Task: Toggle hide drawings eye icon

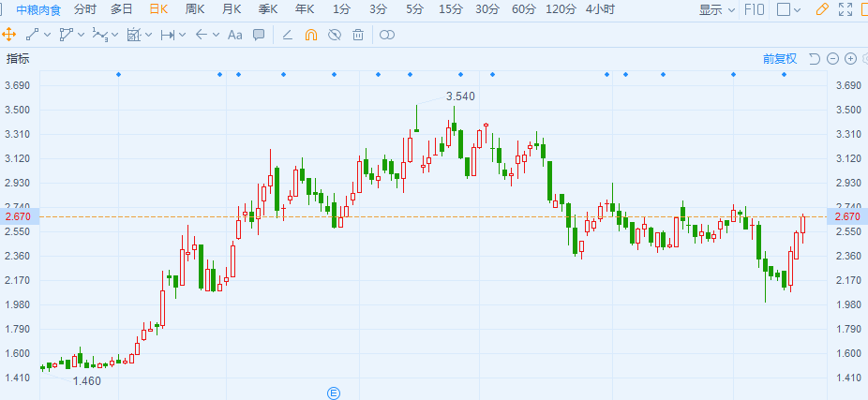Action: 335,35
